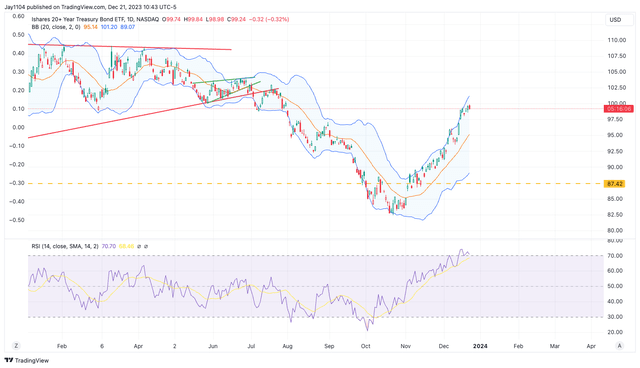Click the 0.60 left axis label
The height and width of the screenshot is (368, 640).
point(18,16)
